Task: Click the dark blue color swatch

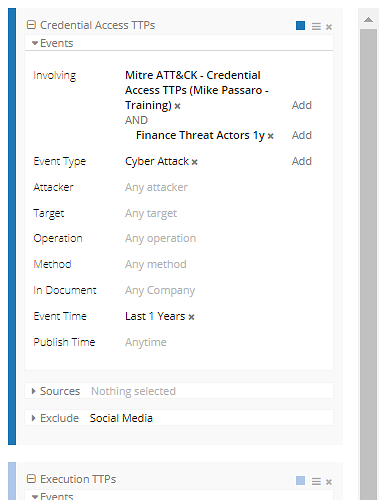Action: pos(300,26)
